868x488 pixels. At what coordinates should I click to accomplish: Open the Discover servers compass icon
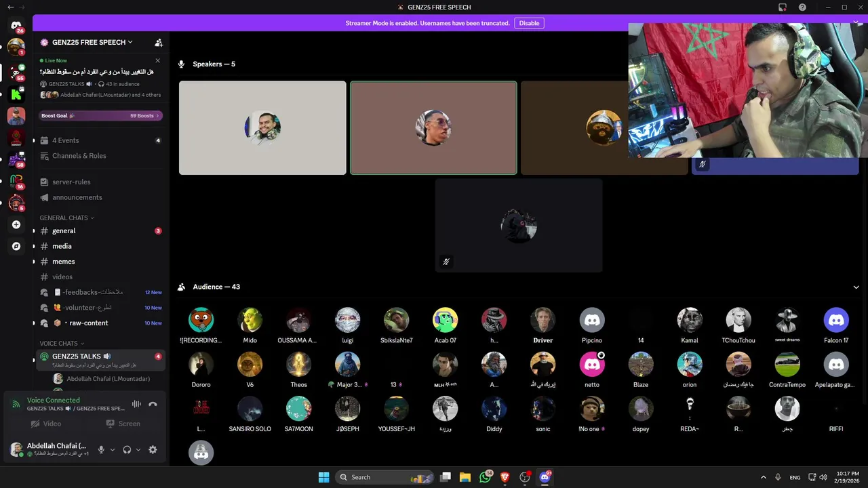pyautogui.click(x=16, y=247)
